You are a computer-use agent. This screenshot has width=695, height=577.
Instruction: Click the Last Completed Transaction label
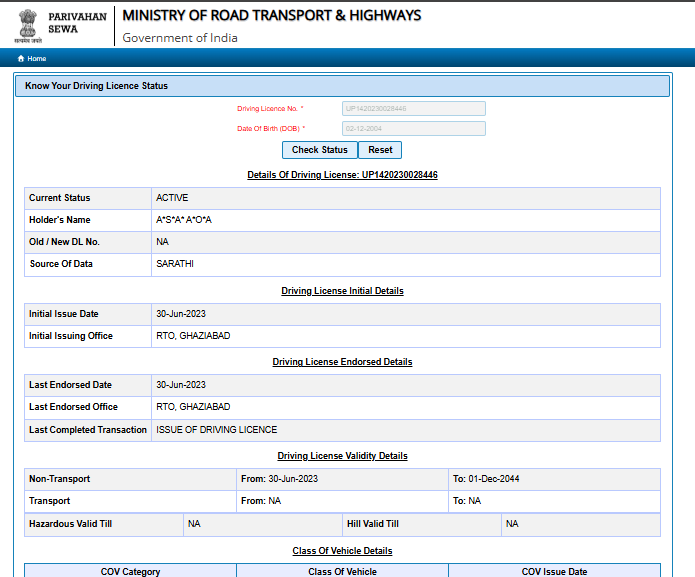tap(88, 429)
